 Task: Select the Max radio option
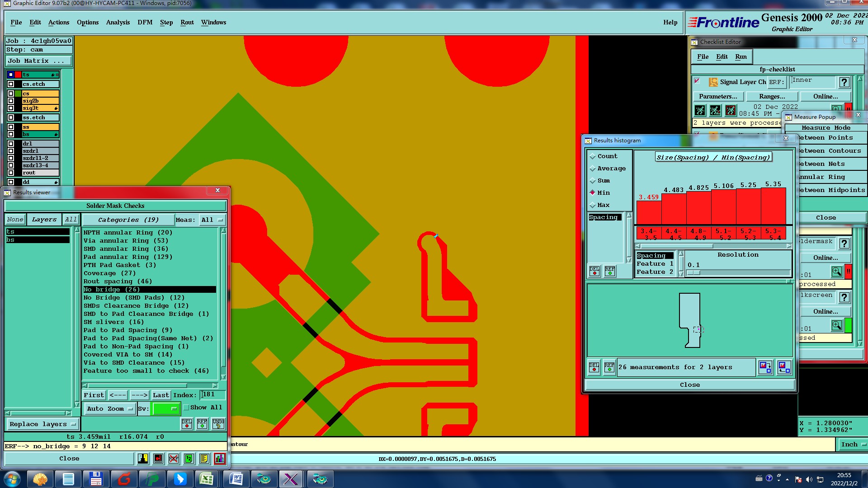[593, 205]
